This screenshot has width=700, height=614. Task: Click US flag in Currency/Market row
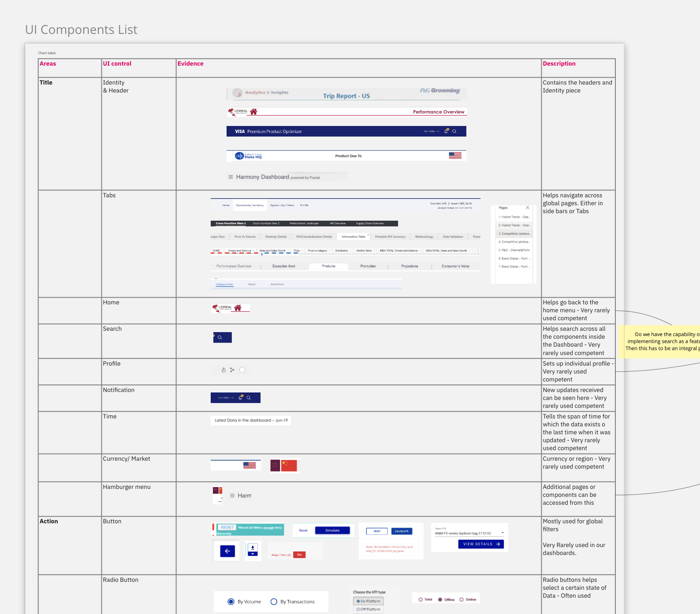click(x=249, y=465)
